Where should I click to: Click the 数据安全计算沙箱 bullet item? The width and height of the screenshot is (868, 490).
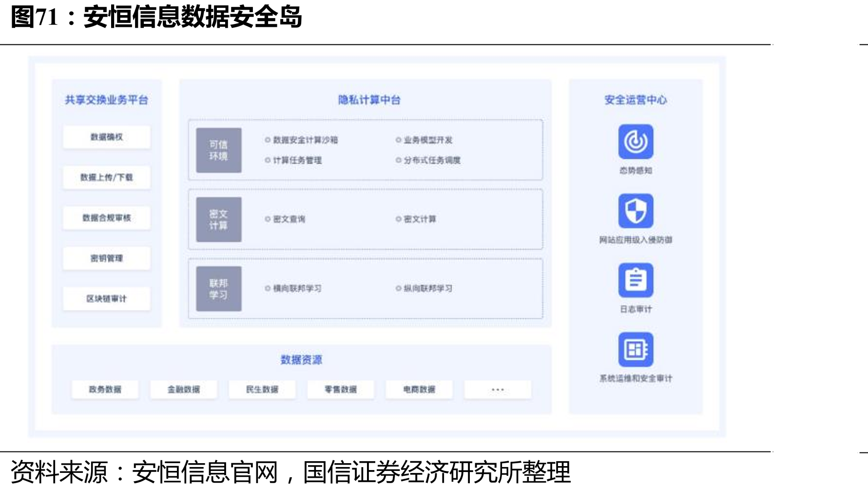[x=301, y=140]
